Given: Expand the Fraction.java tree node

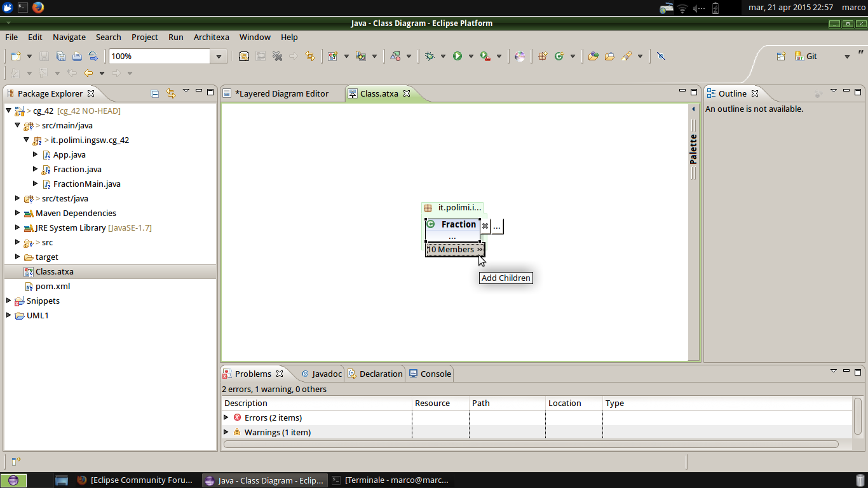Looking at the screenshot, I should coord(35,169).
